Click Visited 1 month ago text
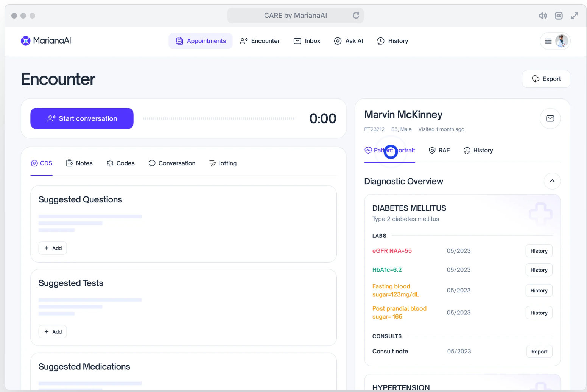 click(441, 129)
